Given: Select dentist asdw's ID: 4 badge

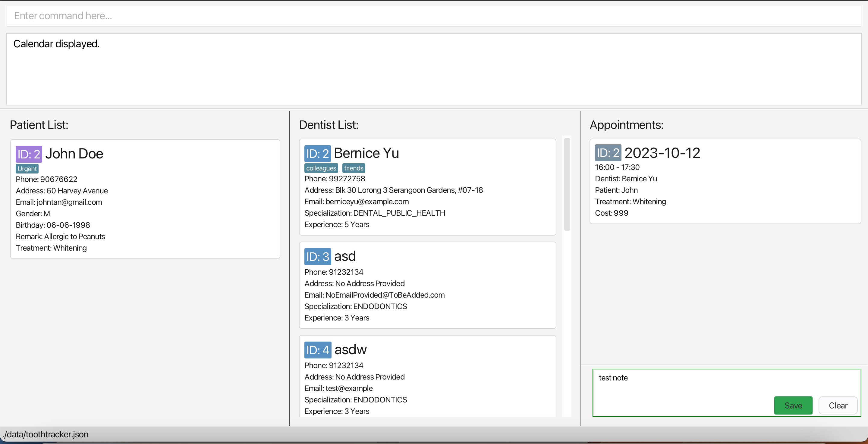Looking at the screenshot, I should pyautogui.click(x=317, y=350).
